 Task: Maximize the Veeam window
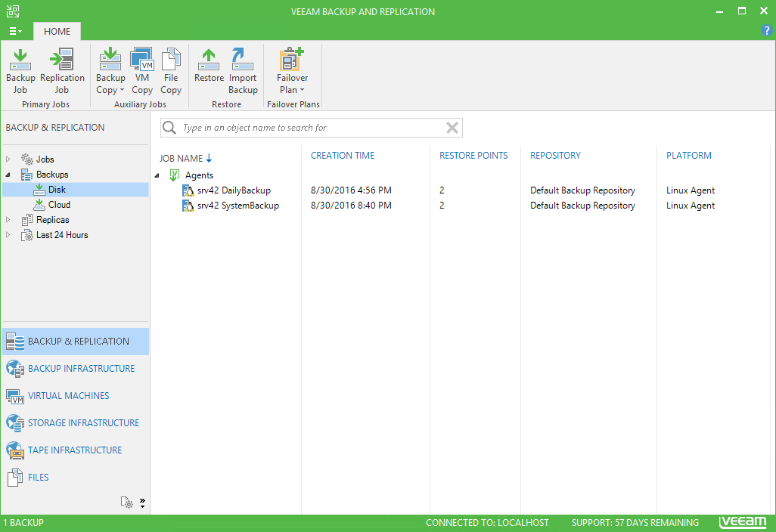742,11
